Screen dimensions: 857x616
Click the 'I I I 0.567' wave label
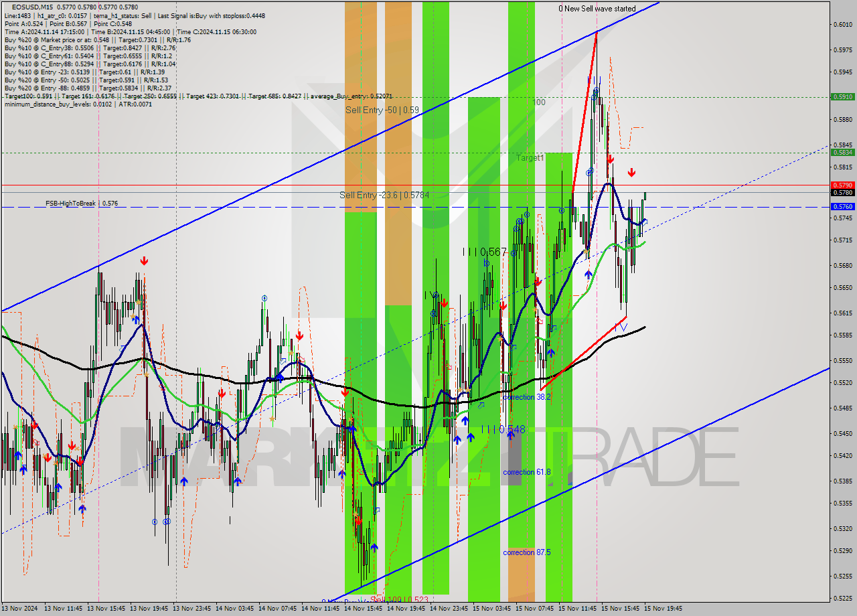(485, 252)
